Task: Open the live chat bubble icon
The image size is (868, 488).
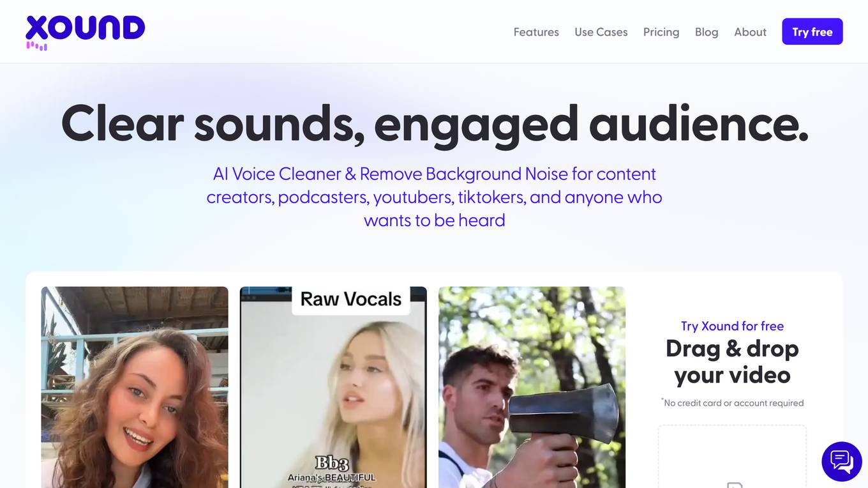Action: [841, 461]
